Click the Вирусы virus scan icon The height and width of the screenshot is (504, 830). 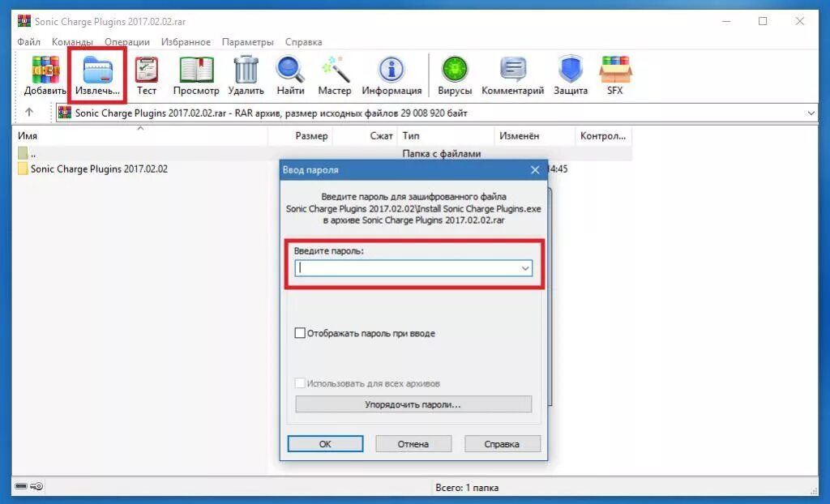[x=455, y=70]
